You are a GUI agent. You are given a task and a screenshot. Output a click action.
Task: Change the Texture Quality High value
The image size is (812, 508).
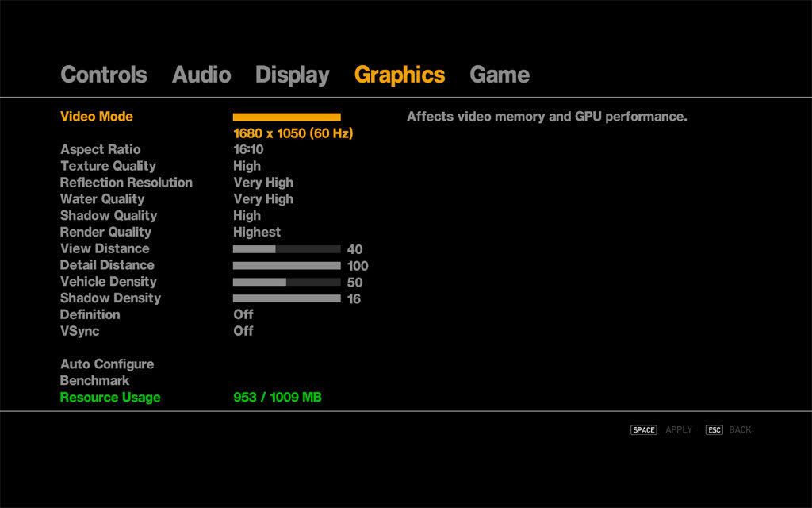tap(247, 166)
